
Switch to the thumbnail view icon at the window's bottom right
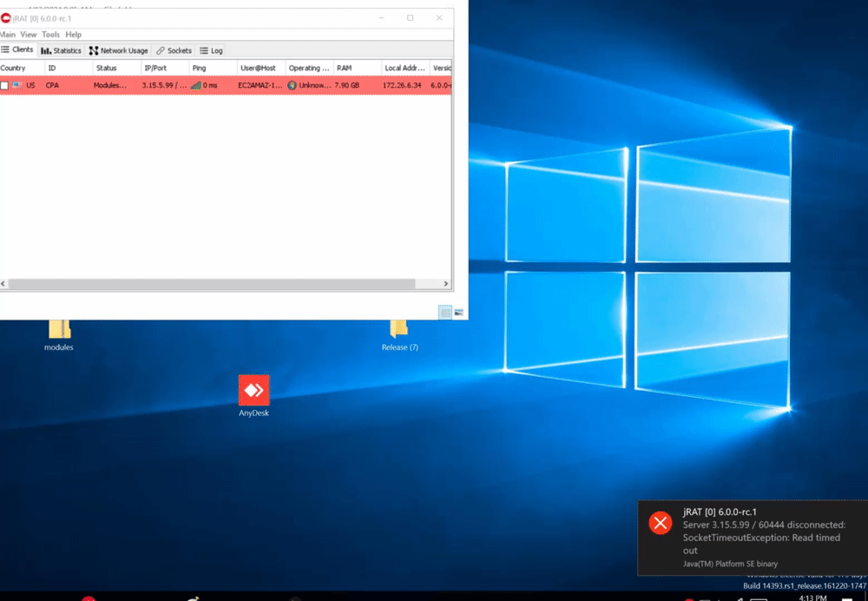click(459, 313)
